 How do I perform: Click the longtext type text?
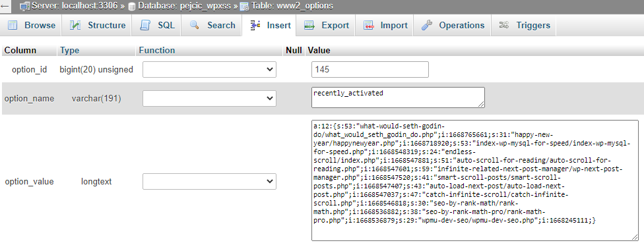coord(96,181)
